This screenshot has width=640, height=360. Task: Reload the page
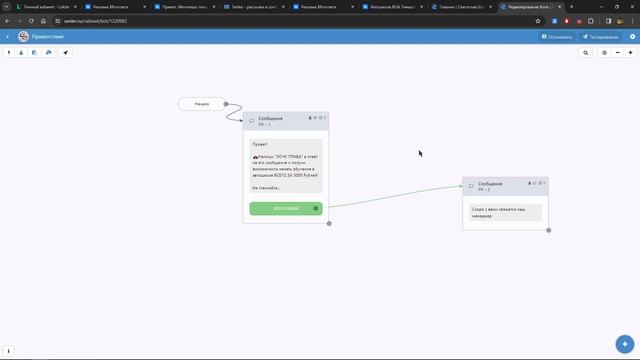coord(31,21)
